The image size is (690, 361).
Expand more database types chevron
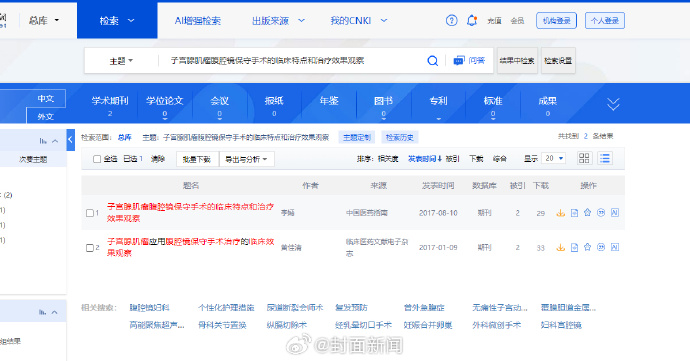(613, 104)
